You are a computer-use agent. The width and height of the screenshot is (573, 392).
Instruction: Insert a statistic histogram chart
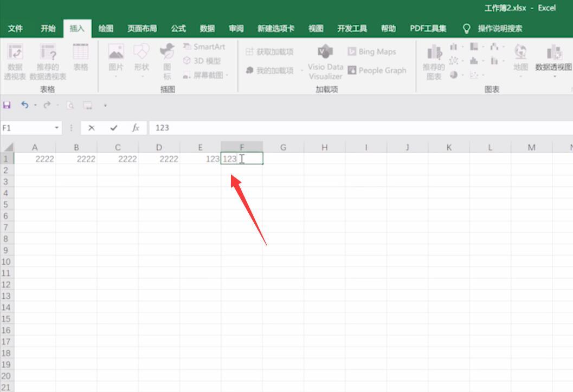pyautogui.click(x=474, y=61)
